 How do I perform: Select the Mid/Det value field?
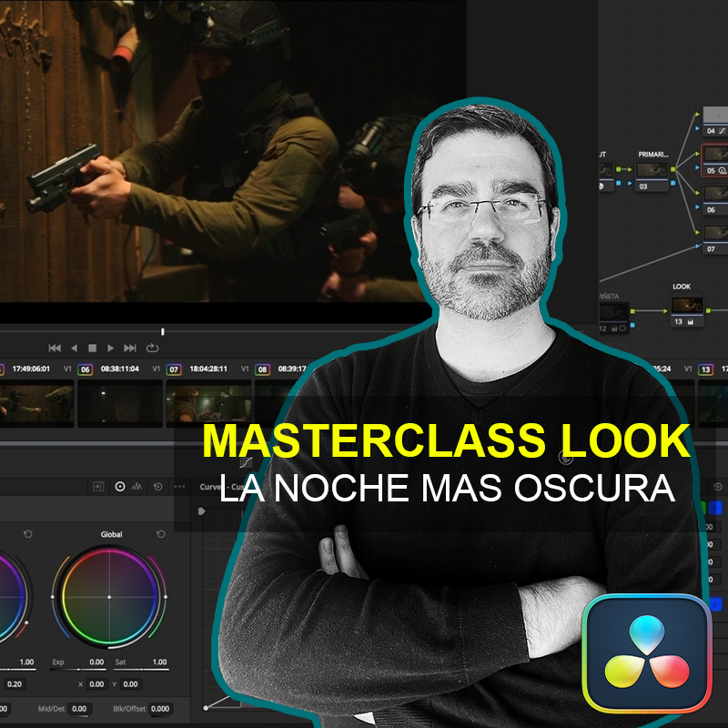point(79,709)
